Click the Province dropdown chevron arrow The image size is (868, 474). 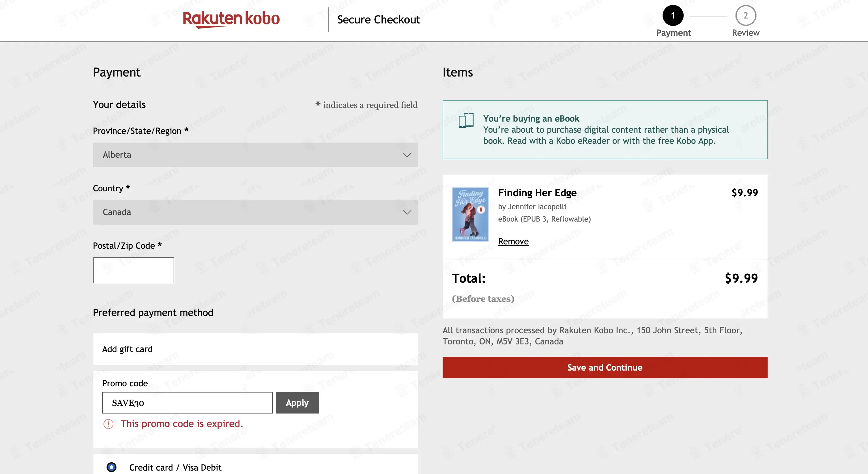(407, 155)
